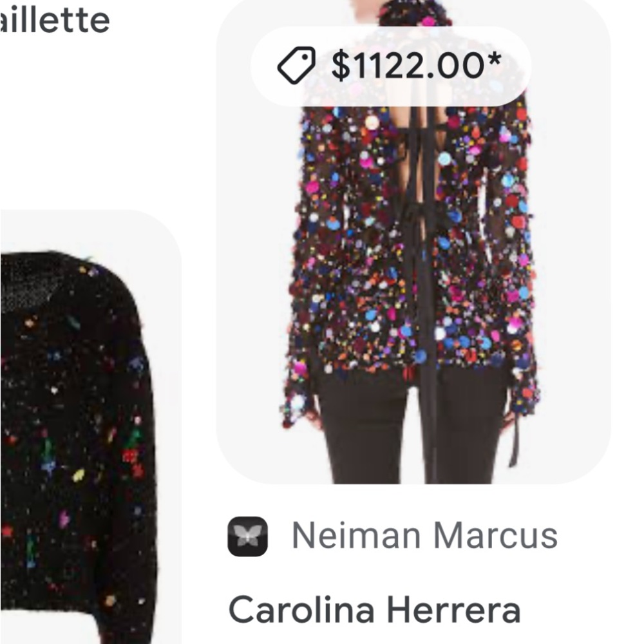Viewport: 644px width, 644px height.
Task: Click the sequin jacket's right sleeve cuff
Action: [523, 393]
